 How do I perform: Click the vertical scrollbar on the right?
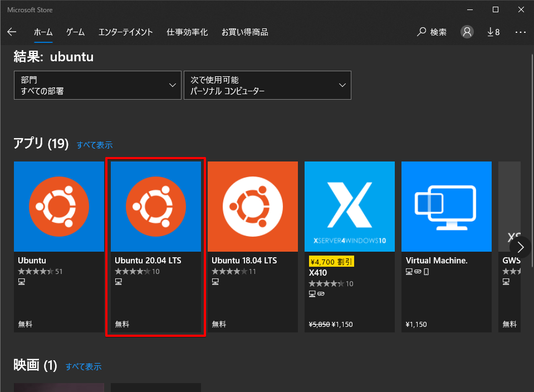(532, 160)
